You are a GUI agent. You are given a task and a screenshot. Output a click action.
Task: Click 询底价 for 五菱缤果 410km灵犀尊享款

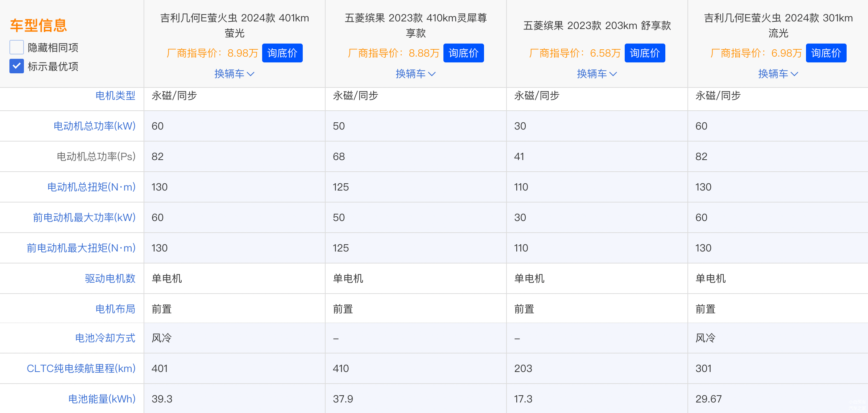click(463, 53)
